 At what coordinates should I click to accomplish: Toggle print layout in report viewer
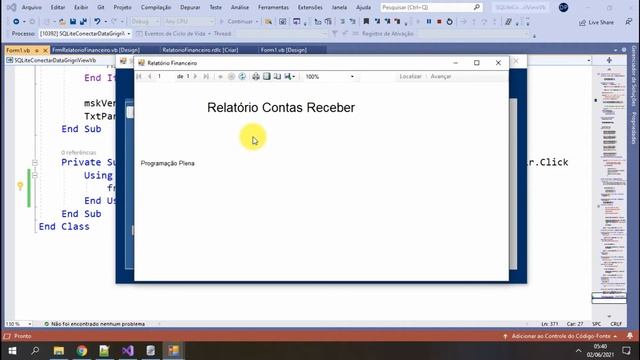pyautogui.click(x=267, y=76)
